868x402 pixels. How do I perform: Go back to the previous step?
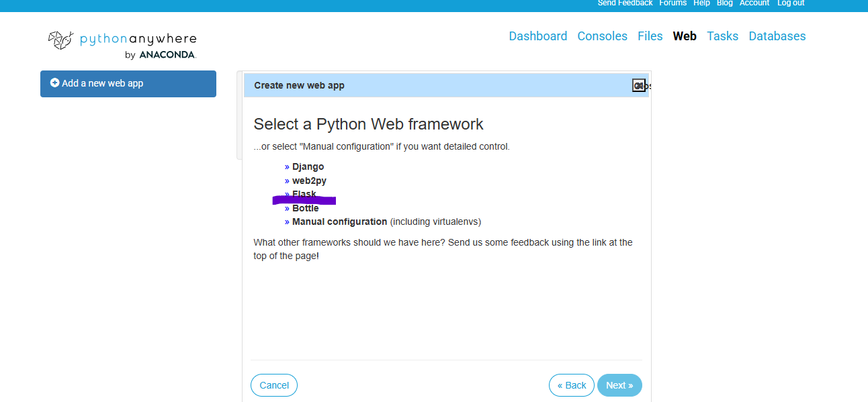coord(572,385)
